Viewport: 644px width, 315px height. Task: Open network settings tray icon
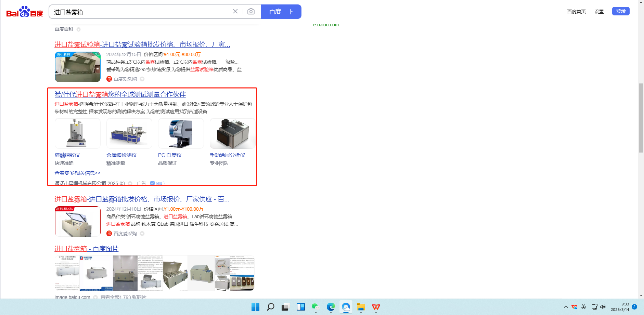tap(595, 307)
